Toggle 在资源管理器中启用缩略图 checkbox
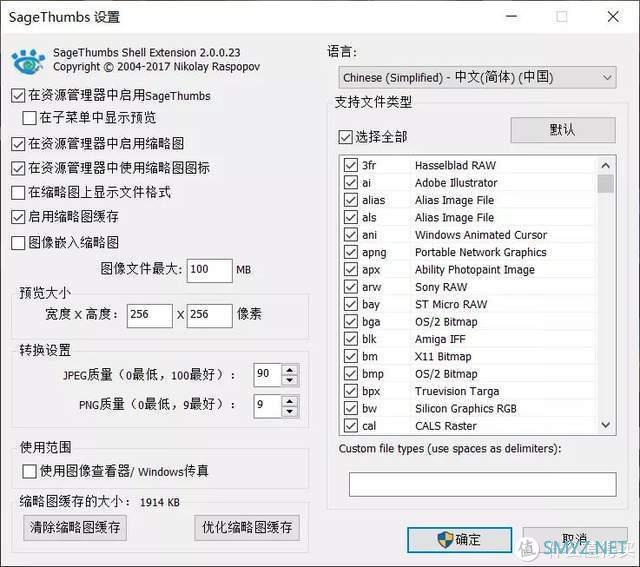The width and height of the screenshot is (640, 567). [18, 144]
